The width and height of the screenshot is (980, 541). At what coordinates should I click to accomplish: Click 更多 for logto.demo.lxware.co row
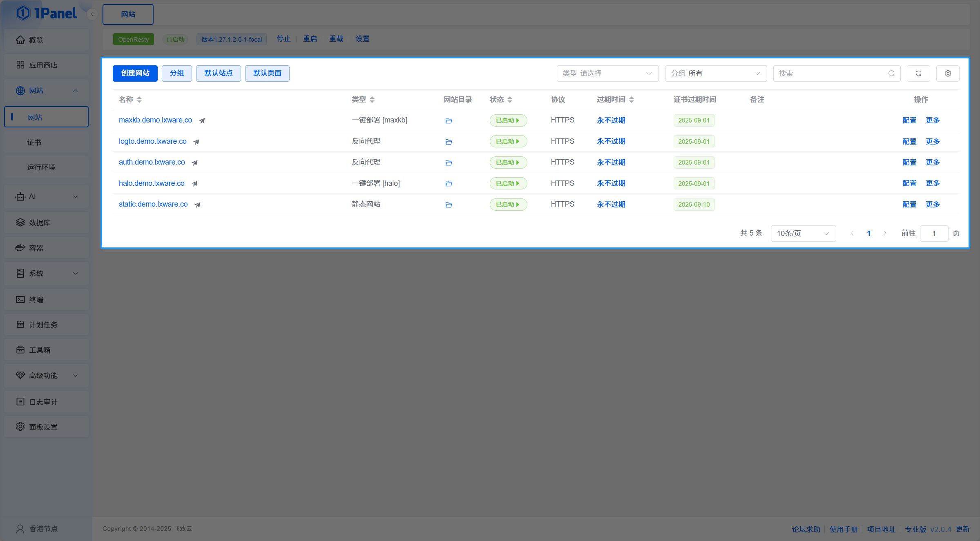coord(933,142)
